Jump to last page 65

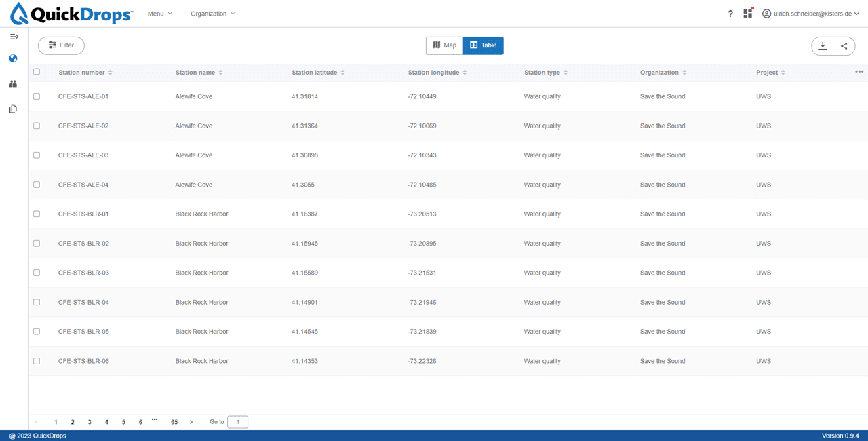174,422
